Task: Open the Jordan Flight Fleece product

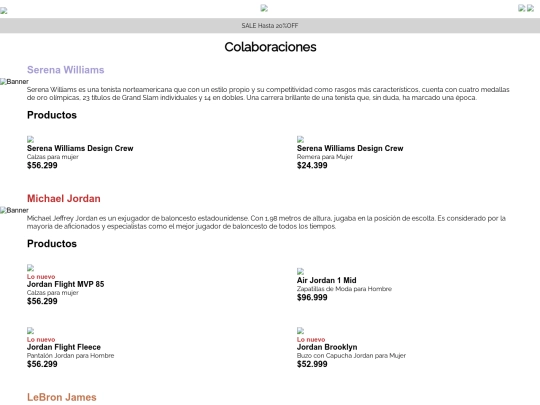Action: (x=64, y=347)
